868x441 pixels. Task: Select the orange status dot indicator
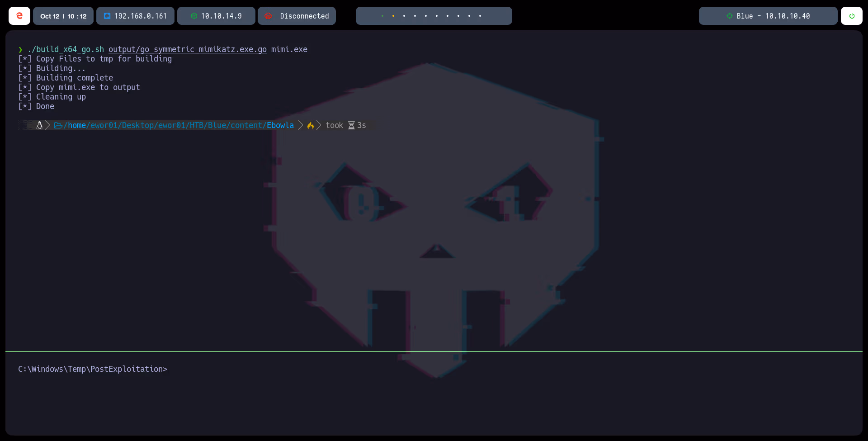click(x=393, y=16)
